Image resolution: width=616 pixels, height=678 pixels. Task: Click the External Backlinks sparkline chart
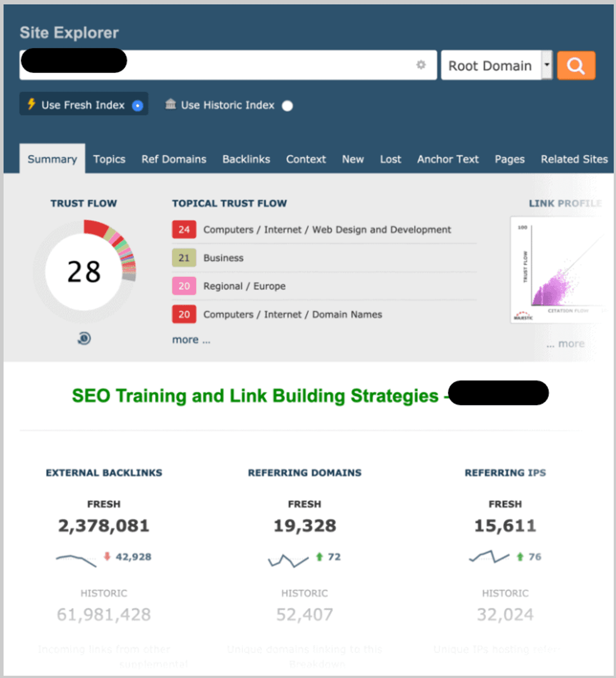pyautogui.click(x=76, y=560)
